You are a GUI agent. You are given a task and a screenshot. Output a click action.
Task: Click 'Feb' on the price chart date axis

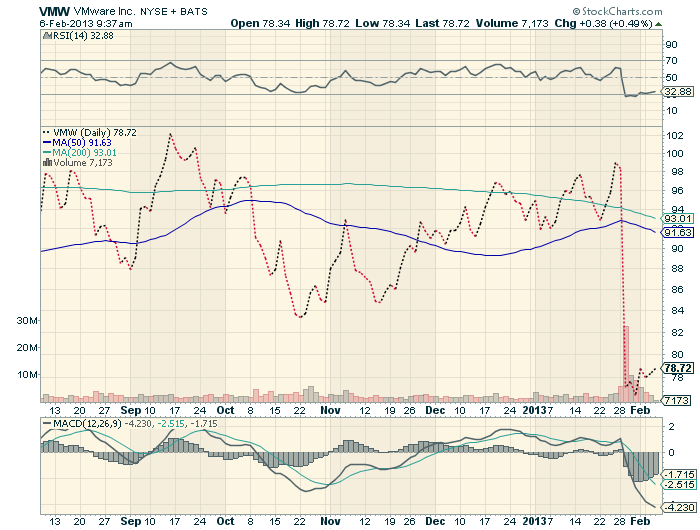tap(640, 410)
